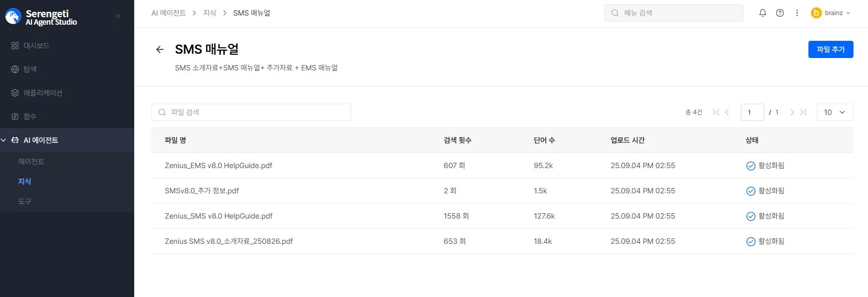The image size is (868, 297).
Task: Click 활성화됨 status for Zenius SMS v8.0_소개자료_250826.pdf
Action: [x=765, y=241]
